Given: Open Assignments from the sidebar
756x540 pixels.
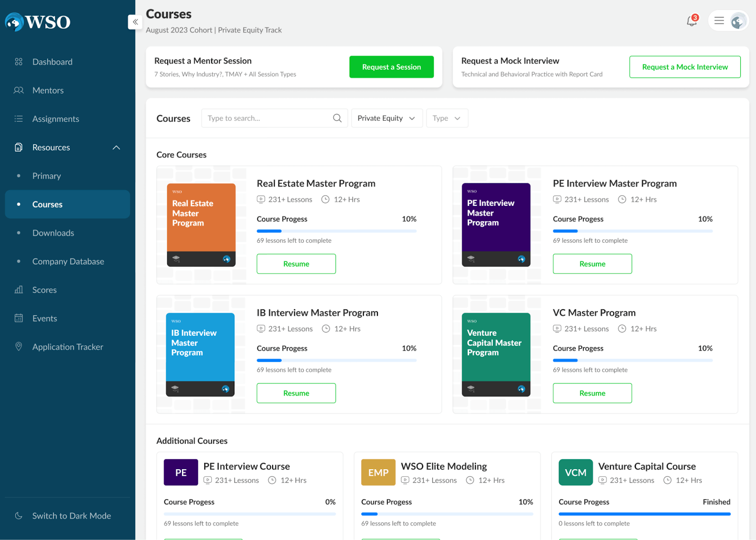Looking at the screenshot, I should tap(56, 119).
